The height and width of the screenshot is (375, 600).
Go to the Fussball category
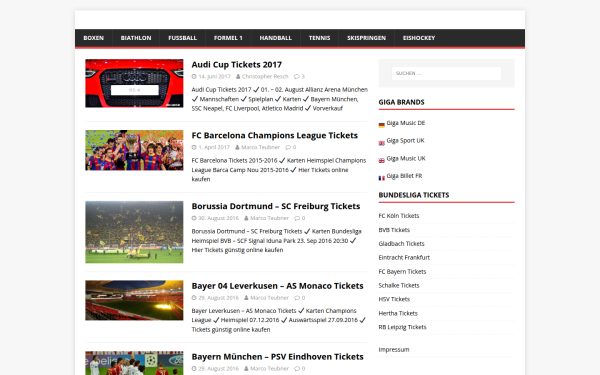click(183, 38)
